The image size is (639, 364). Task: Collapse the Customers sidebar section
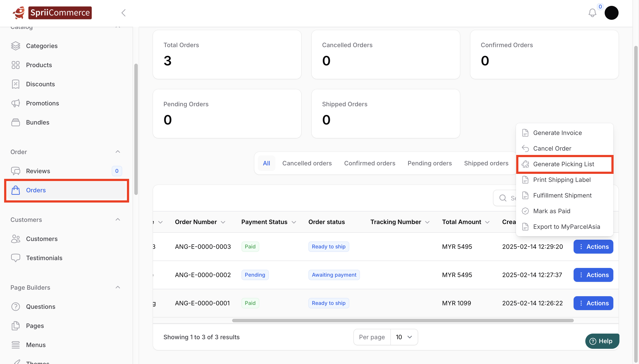click(x=118, y=219)
